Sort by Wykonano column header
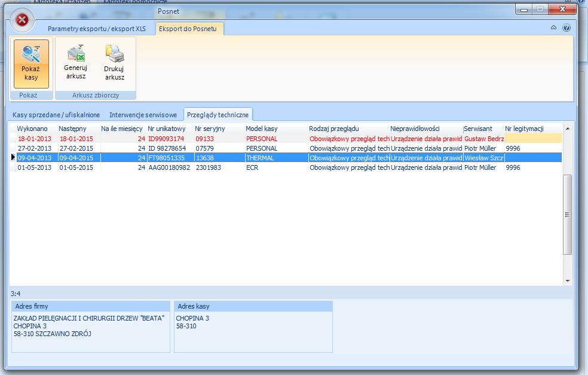Image resolution: width=588 pixels, height=375 pixels. point(32,129)
